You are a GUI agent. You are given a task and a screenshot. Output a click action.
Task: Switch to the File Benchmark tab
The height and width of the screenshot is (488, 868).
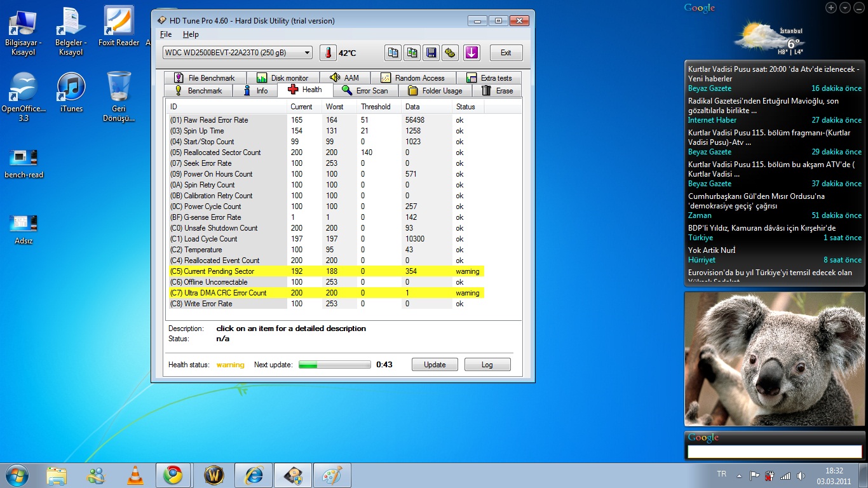click(x=205, y=78)
